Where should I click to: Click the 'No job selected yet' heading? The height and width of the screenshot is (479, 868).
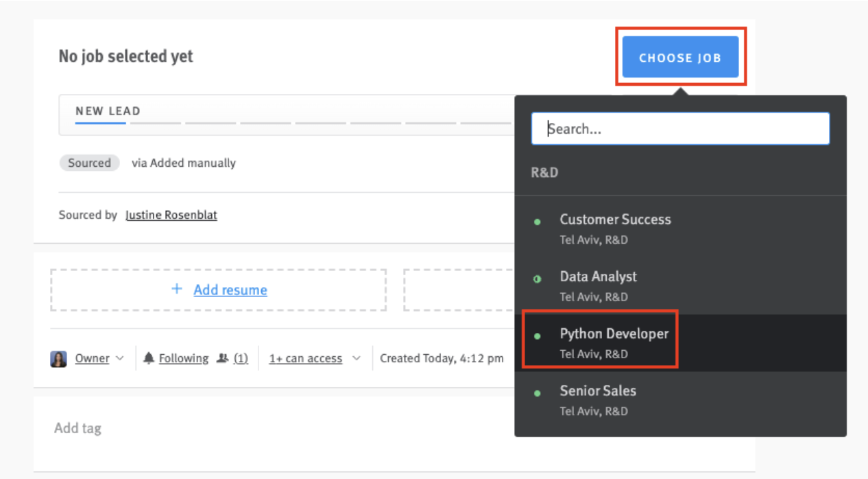(126, 56)
